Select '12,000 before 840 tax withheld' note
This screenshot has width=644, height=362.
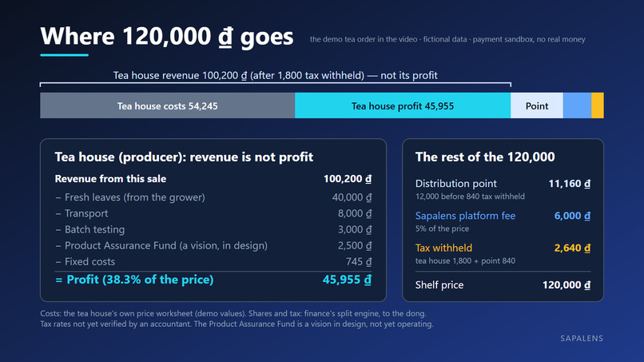tap(470, 197)
